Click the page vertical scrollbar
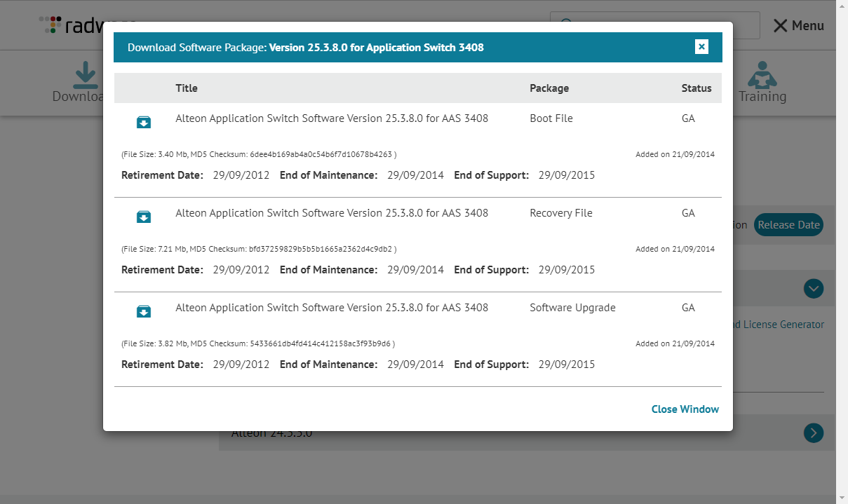 842,252
